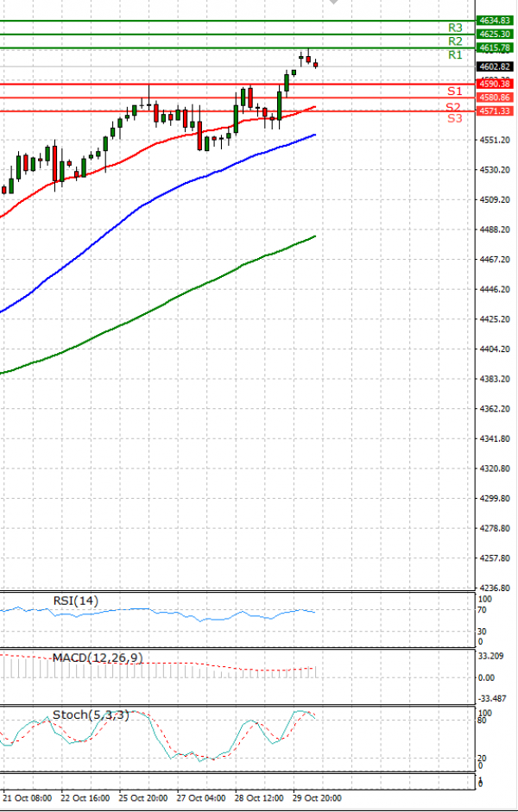Click the 4625.30 resistance price label
The width and height of the screenshot is (518, 812).
coord(494,35)
